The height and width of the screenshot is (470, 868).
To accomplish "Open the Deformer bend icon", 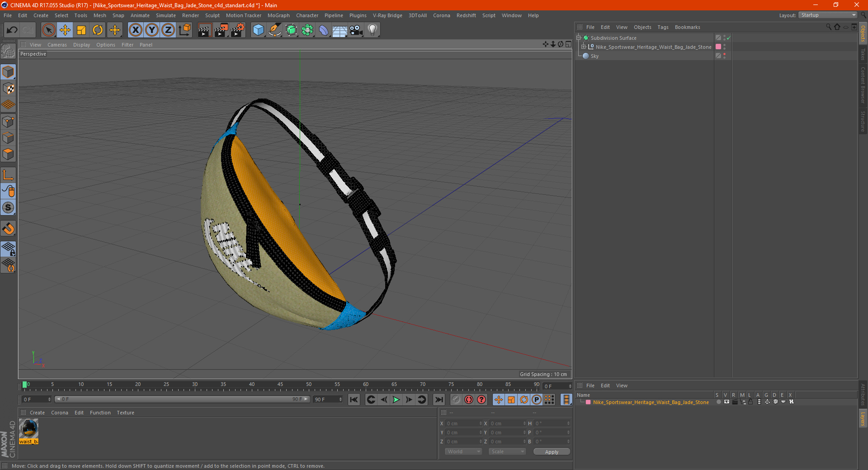I will 324,30.
